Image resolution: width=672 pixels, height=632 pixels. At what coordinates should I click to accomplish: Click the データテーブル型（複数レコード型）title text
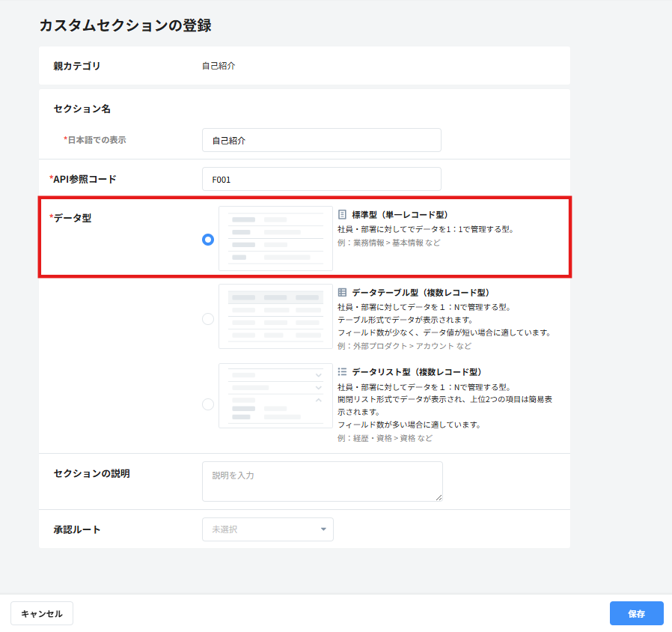point(421,293)
